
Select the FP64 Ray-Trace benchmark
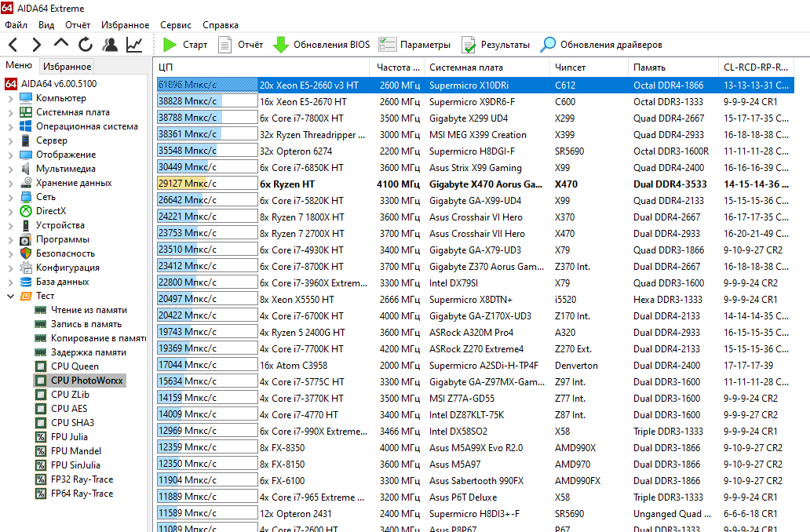point(82,494)
